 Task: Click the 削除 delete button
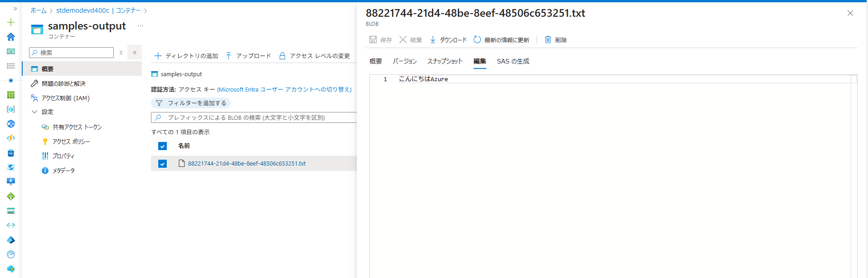[556, 40]
